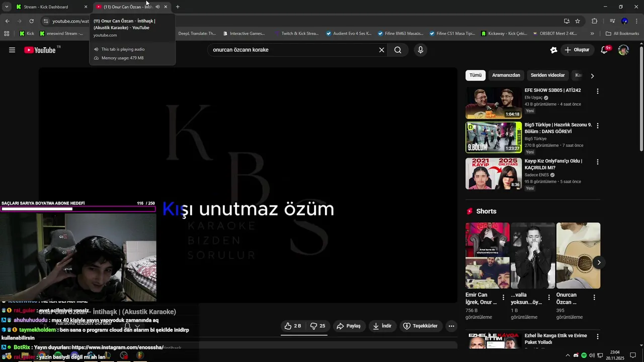Go to the YouTube home logo
Viewport: 644px width, 362px height.
40,50
